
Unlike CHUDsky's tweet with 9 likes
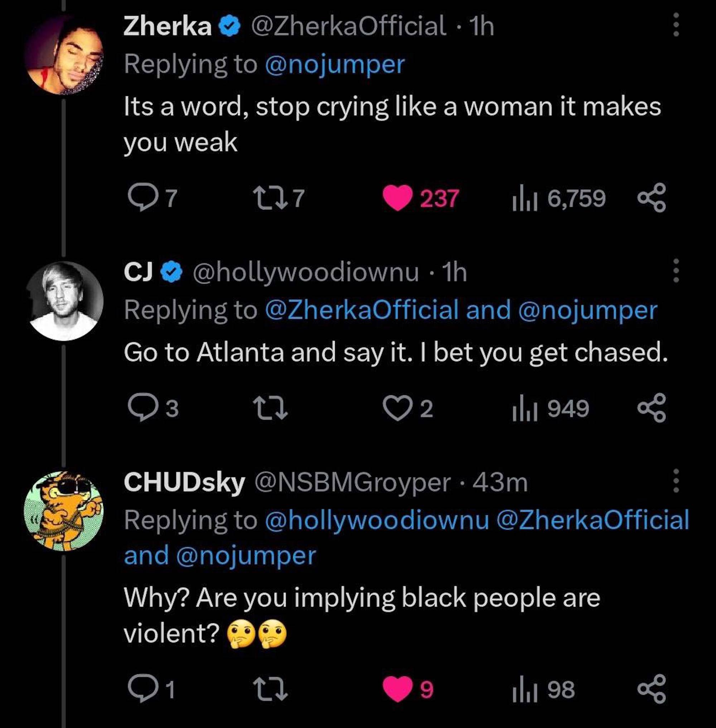(398, 689)
